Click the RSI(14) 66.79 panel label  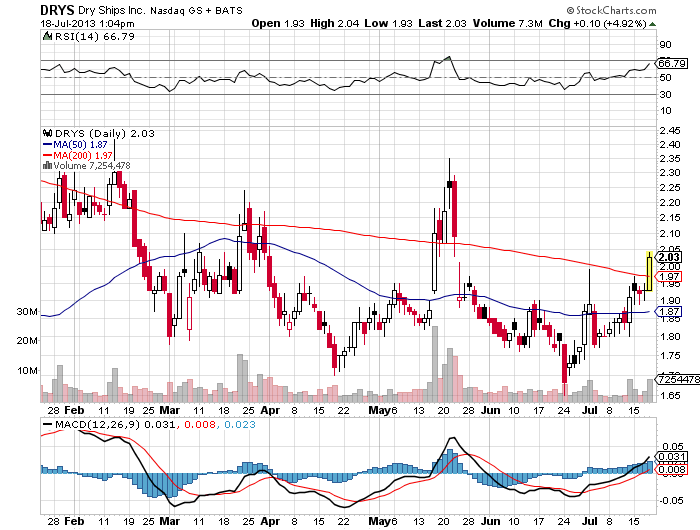pyautogui.click(x=95, y=36)
